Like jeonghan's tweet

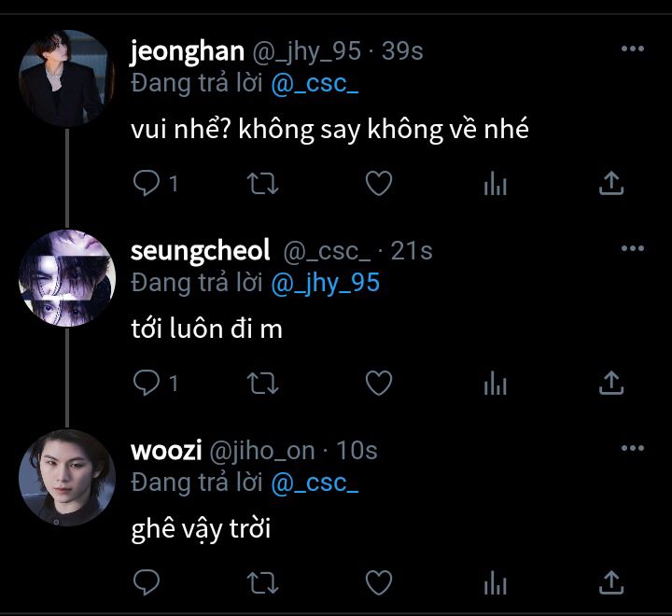coord(379,183)
